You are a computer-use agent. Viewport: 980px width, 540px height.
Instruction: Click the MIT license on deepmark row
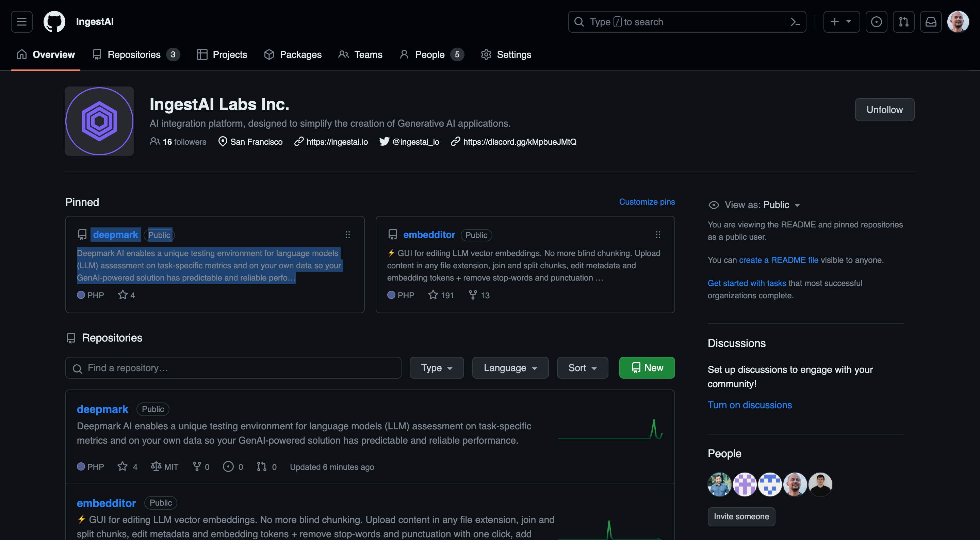pyautogui.click(x=164, y=466)
